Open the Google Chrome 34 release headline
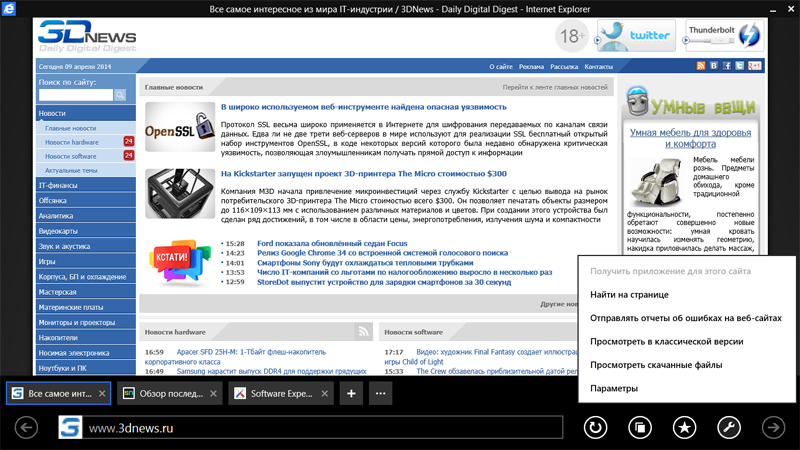The image size is (800, 450). click(x=383, y=253)
